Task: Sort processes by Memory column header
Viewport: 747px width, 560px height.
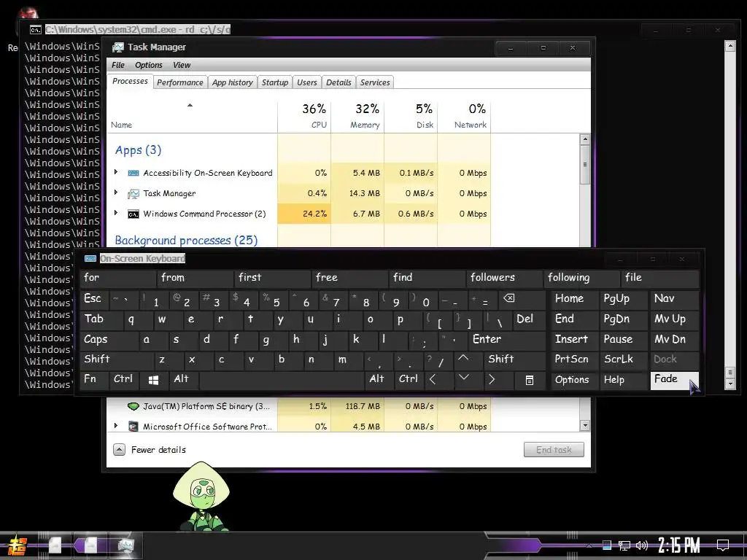Action: tap(357, 116)
